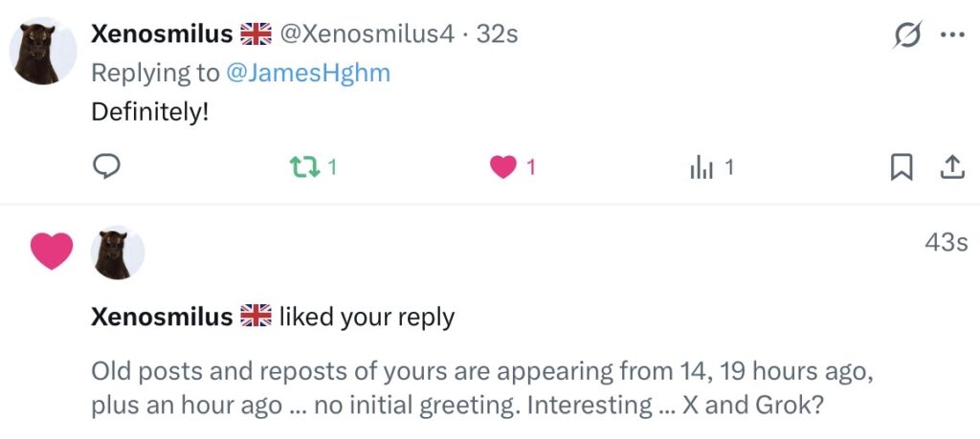Image resolution: width=980 pixels, height=439 pixels.
Task: Click the "Definitely!" reply text
Action: point(149,111)
